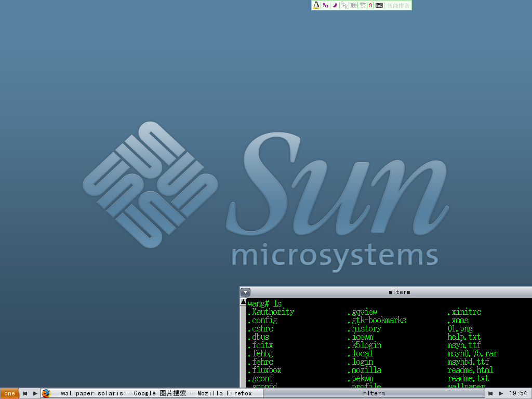Click the fcitx penguin logo icon
The image size is (532, 399).
click(x=316, y=5)
